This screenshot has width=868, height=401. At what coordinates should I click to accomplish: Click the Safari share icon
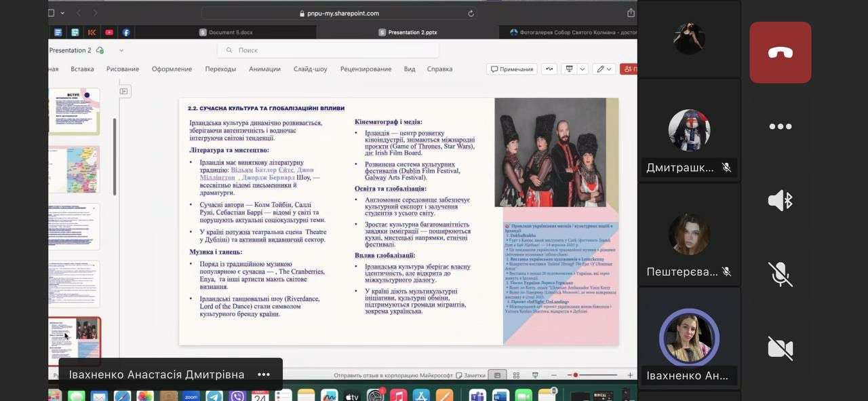click(631, 13)
